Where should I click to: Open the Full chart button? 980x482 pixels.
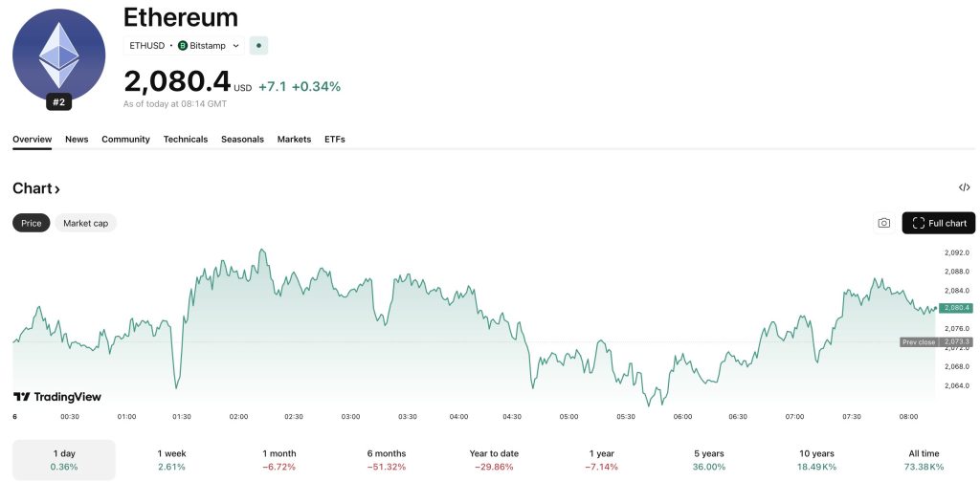click(x=938, y=223)
